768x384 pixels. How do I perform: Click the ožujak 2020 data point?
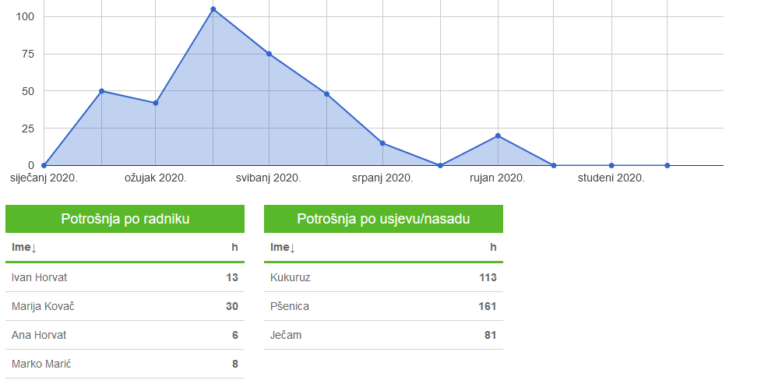coord(155,103)
